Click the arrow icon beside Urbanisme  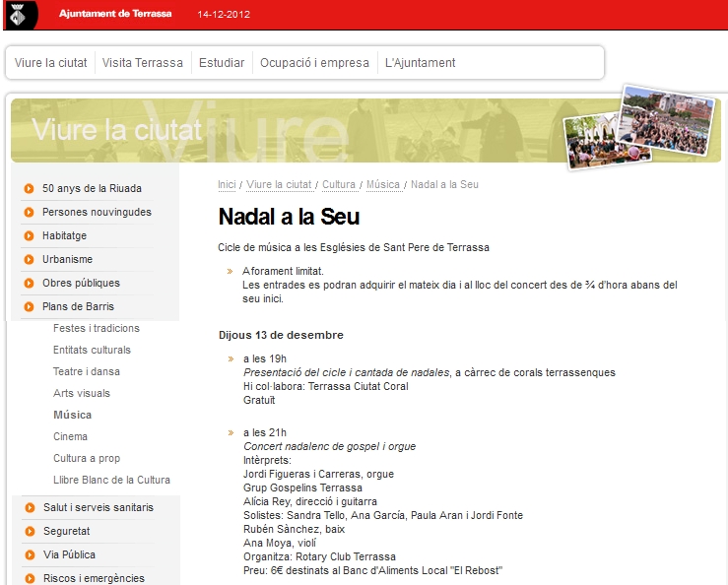click(x=30, y=260)
